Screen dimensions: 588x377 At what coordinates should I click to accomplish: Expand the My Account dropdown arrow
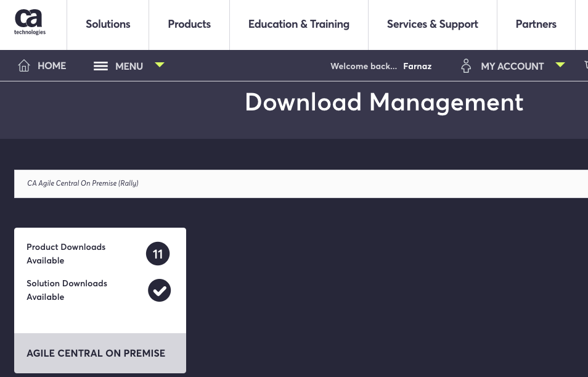pyautogui.click(x=560, y=65)
